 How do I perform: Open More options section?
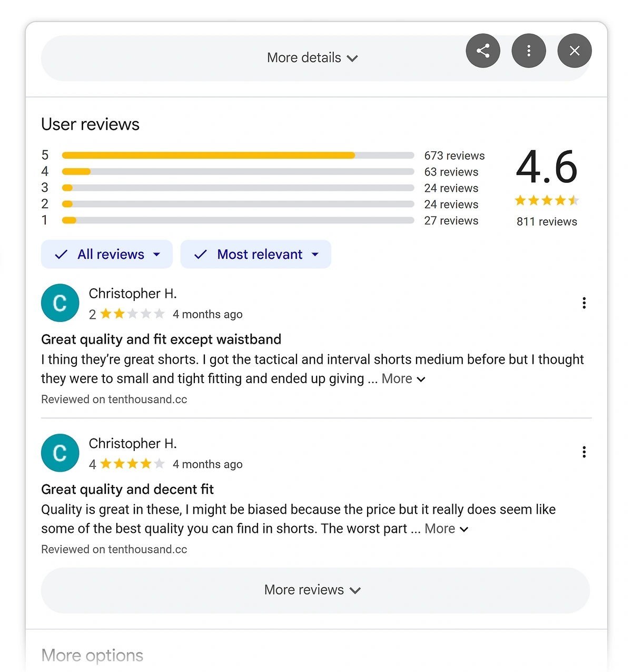point(92,655)
